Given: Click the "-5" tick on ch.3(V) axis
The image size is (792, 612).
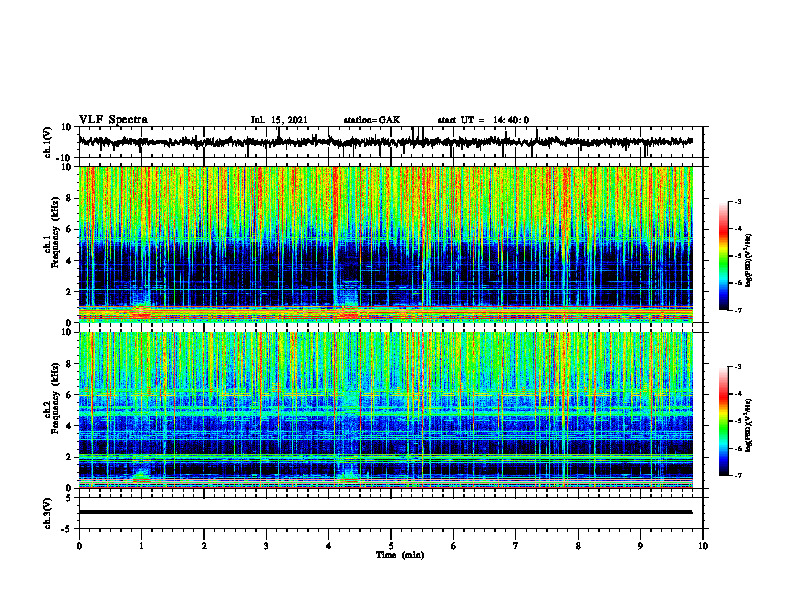Looking at the screenshot, I should pos(68,528).
